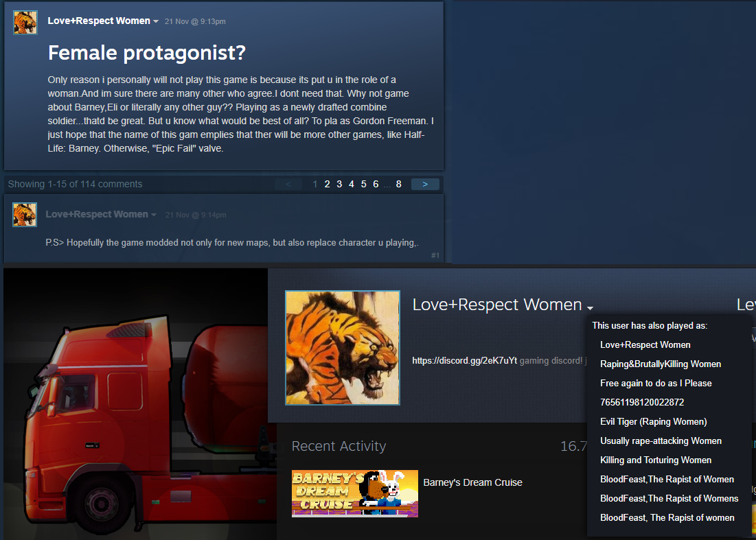Expand the dropdown arrow next to post author name

pyautogui.click(x=156, y=22)
